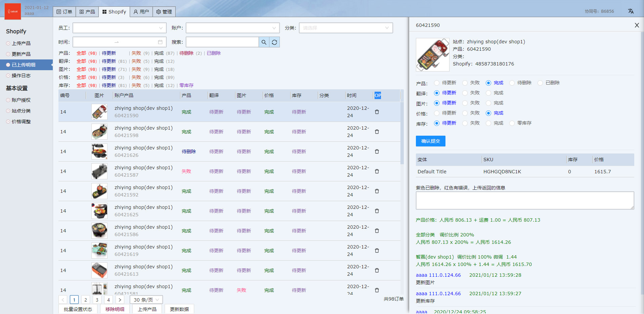Click the OP column header
This screenshot has width=644, height=314.
pos(378,95)
